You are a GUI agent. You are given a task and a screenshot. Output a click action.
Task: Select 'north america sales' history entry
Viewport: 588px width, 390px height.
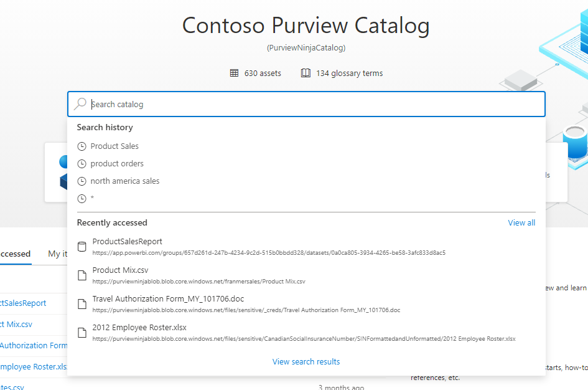[x=125, y=181]
